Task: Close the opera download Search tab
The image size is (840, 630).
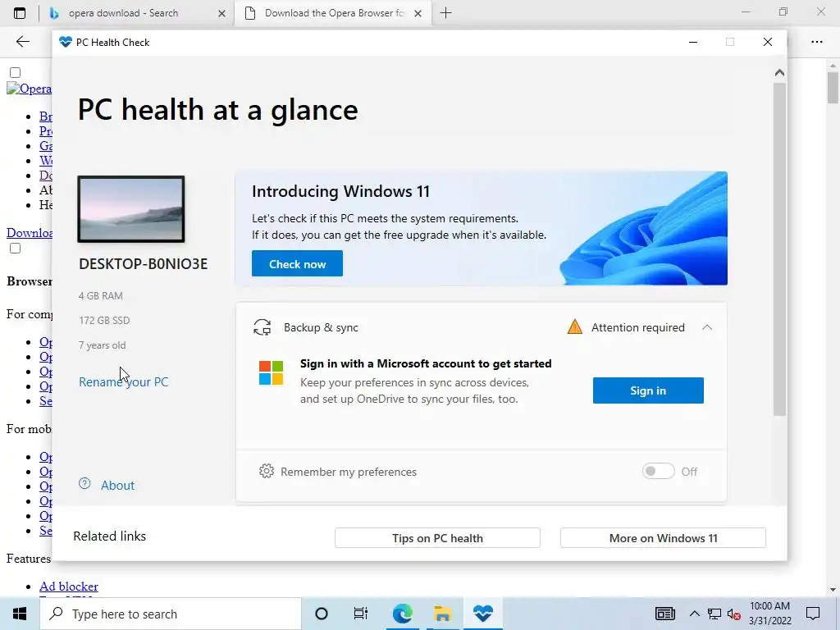Action: pyautogui.click(x=221, y=13)
